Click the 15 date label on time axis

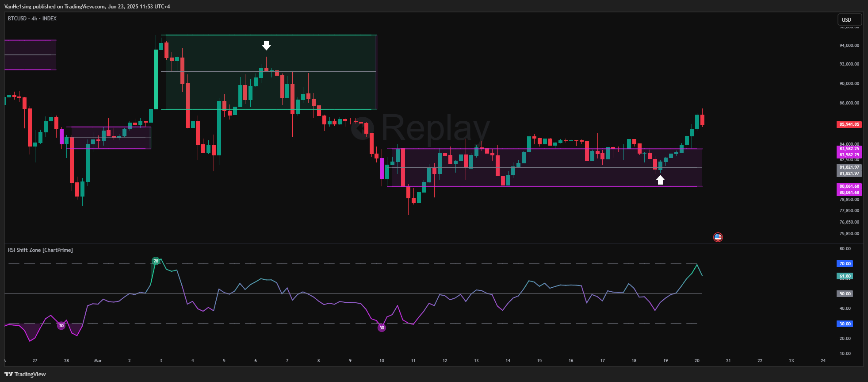pyautogui.click(x=539, y=361)
